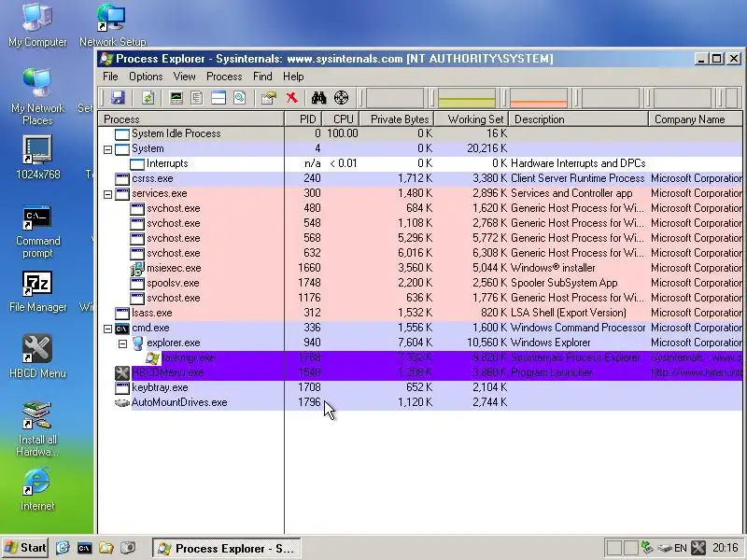The image size is (747, 560).
Task: Open the My Network Places desktop icon
Action: click(x=37, y=97)
